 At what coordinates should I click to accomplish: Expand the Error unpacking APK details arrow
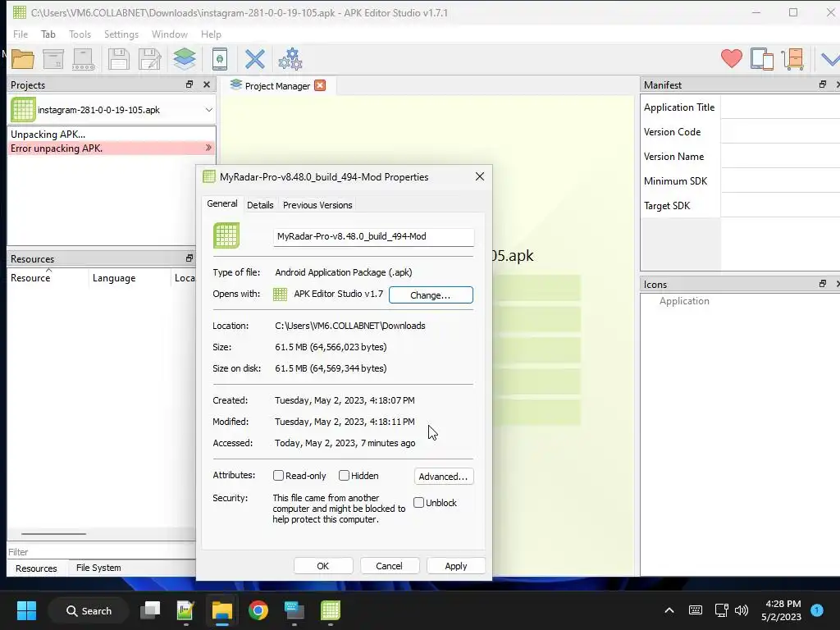tap(208, 148)
